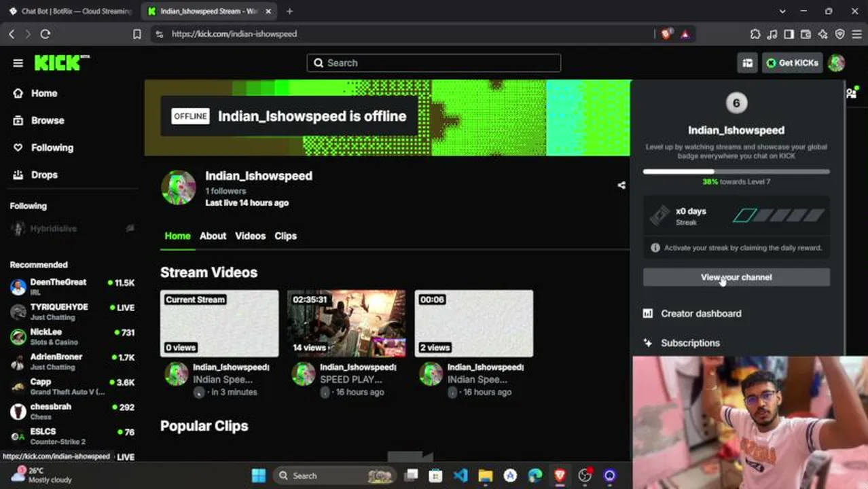Click the people icon right of the banner

(x=851, y=93)
